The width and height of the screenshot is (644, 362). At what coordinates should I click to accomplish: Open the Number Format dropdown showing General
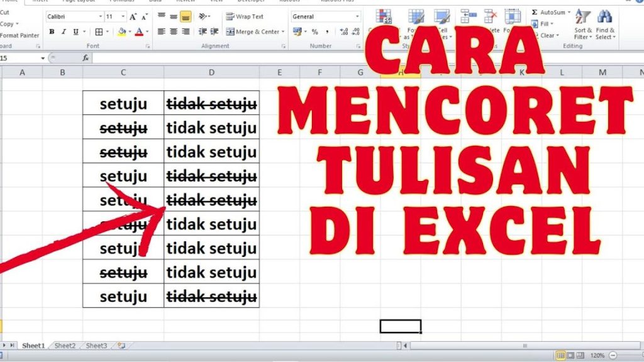pyautogui.click(x=324, y=16)
